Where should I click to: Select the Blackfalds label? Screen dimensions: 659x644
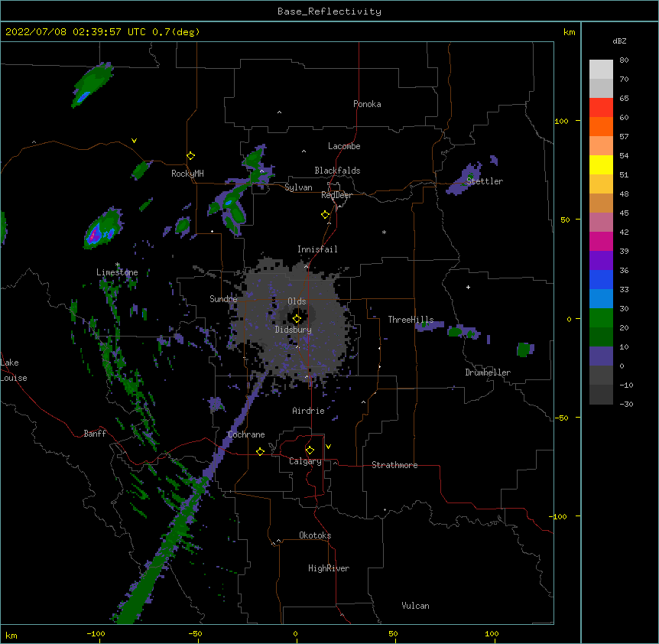click(337, 171)
